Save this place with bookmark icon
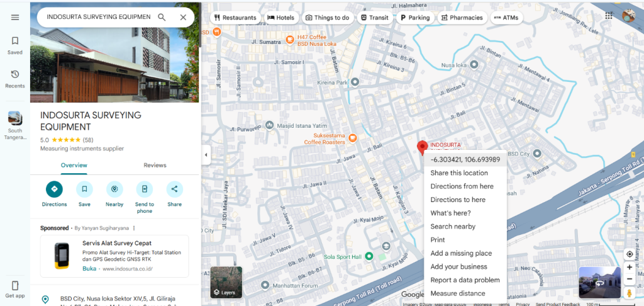 [84, 189]
